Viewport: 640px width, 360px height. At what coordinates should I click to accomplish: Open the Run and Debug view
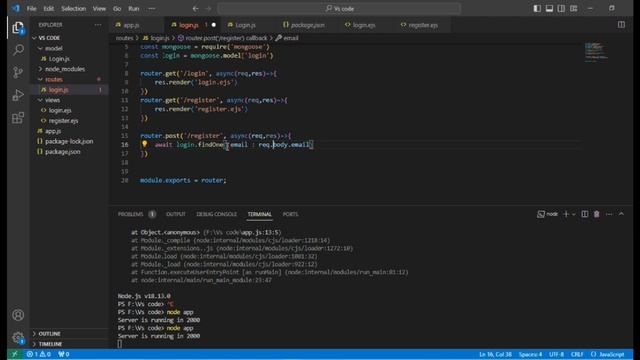point(18,96)
